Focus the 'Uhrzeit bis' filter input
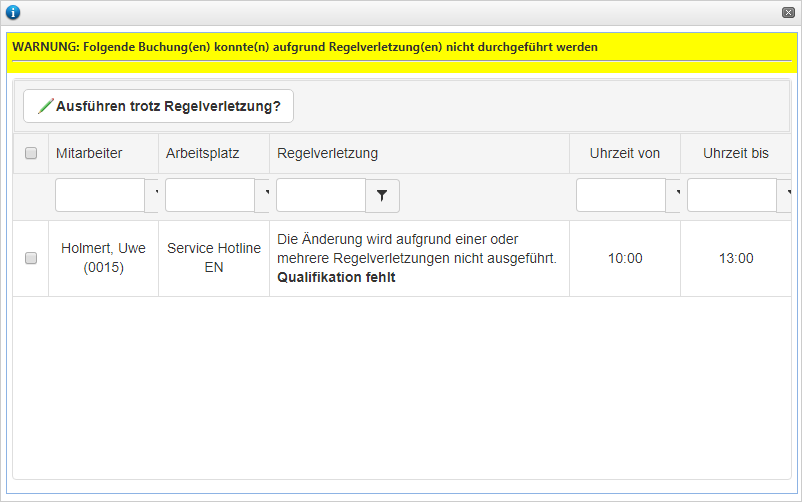Viewport: 802px width, 502px height. point(732,195)
